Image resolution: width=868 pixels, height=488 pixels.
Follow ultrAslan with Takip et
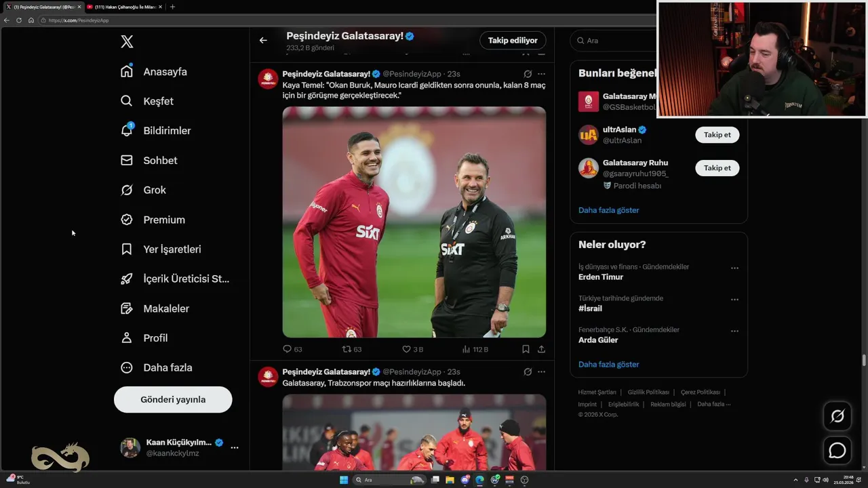point(717,135)
